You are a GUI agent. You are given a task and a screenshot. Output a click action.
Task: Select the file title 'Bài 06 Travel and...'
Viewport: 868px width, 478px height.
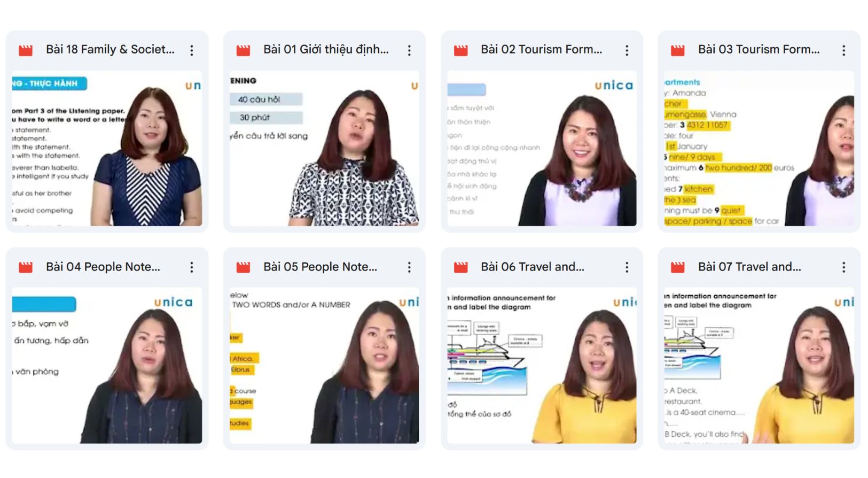click(x=533, y=267)
